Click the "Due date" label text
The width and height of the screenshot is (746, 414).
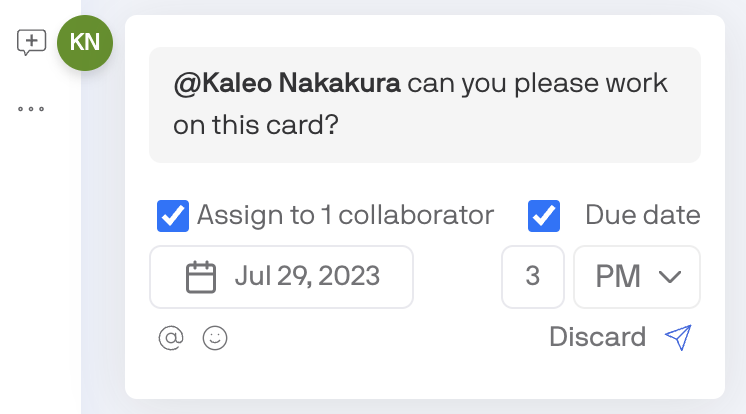coord(642,215)
